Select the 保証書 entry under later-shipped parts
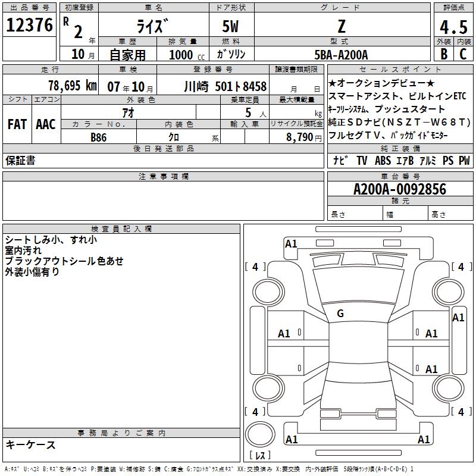Viewport: 476px width, 476px height. [x=20, y=160]
